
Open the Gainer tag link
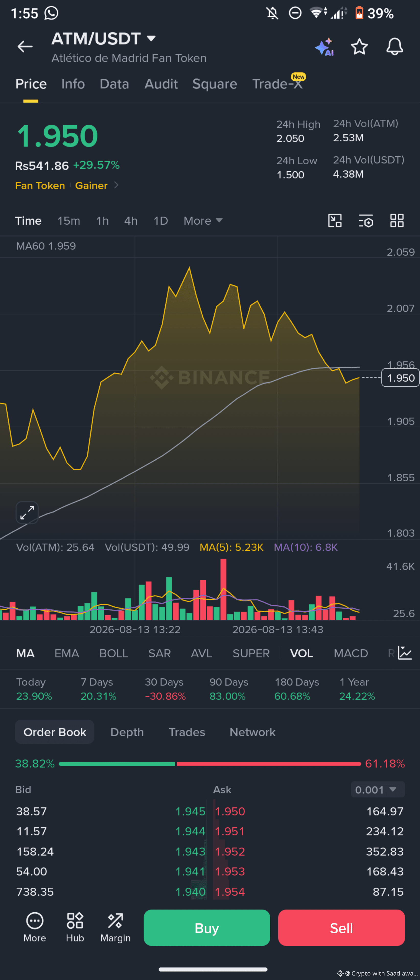(x=91, y=185)
